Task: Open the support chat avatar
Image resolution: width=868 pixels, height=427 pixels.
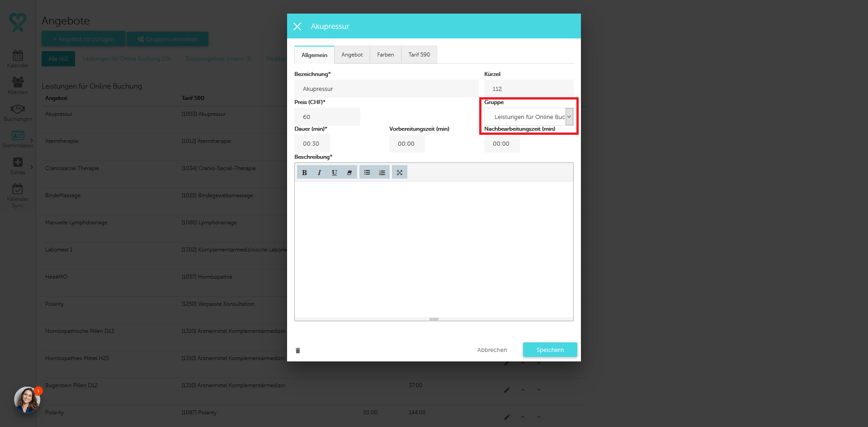Action: 27,399
